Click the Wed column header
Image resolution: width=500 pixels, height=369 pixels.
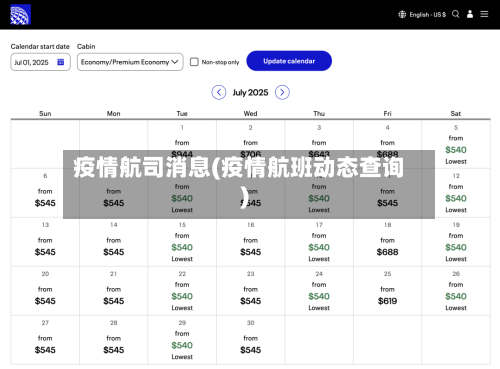pyautogui.click(x=250, y=114)
